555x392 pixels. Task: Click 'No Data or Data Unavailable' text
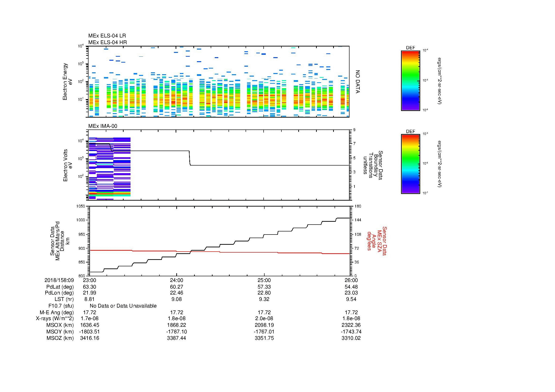click(123, 306)
